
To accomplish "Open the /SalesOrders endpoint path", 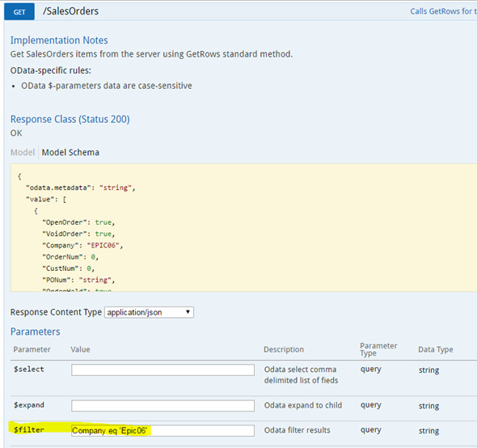I will (x=70, y=11).
